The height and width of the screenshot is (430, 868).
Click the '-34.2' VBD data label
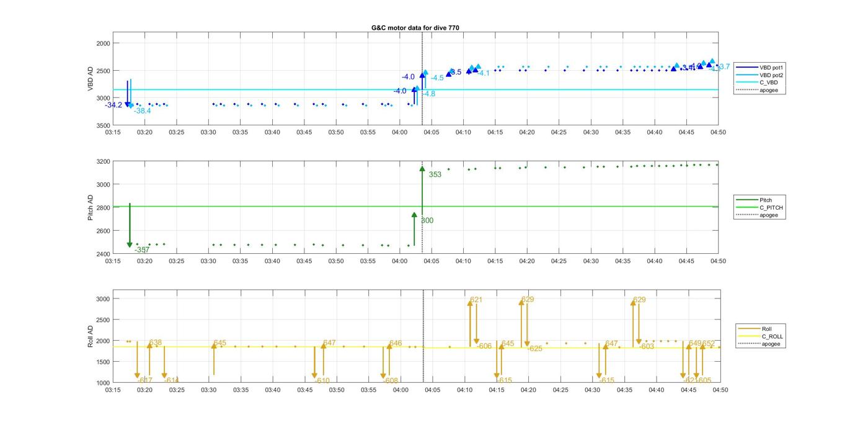click(x=113, y=105)
